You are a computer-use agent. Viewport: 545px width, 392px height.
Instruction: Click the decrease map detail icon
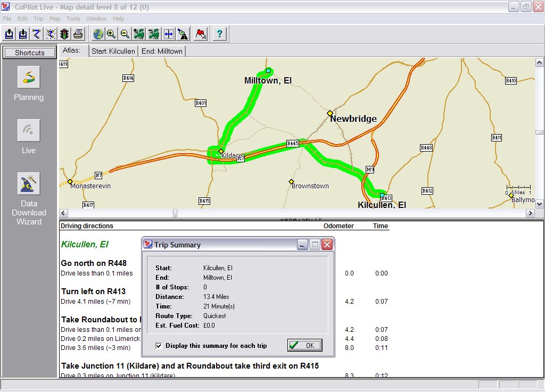click(154, 34)
